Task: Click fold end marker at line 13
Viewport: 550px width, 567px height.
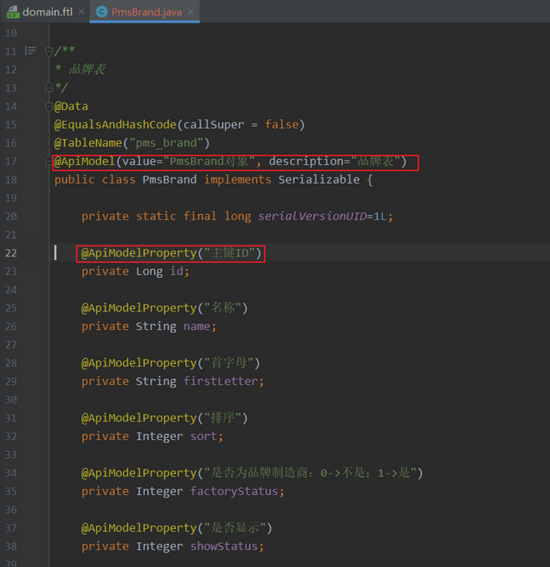Action: tap(49, 87)
